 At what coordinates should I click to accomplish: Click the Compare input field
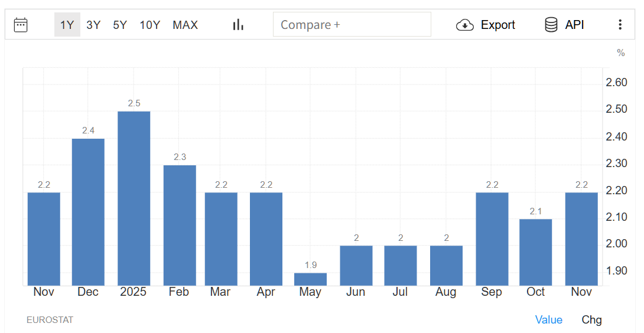(x=352, y=25)
